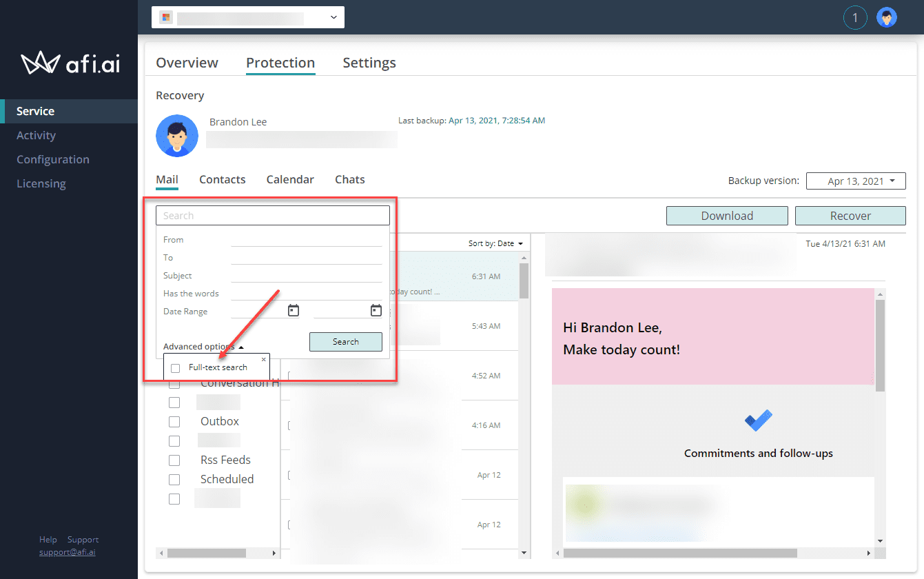The height and width of the screenshot is (579, 924).
Task: Select the Outbox folder checkbox
Action: coord(174,421)
